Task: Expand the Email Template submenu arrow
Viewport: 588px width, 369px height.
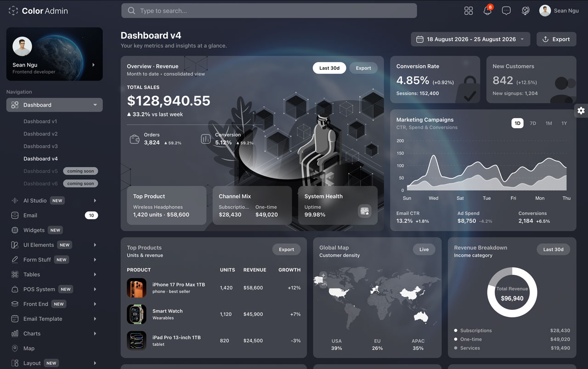Action: coord(95,319)
